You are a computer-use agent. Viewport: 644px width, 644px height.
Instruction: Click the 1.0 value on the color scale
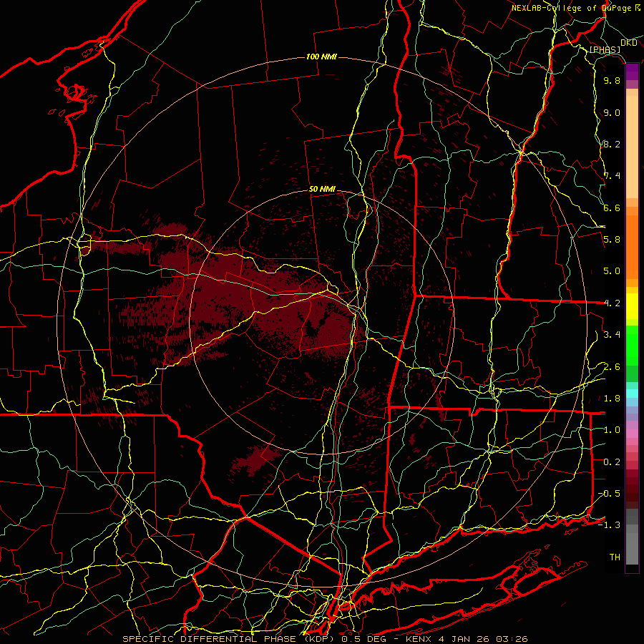(612, 430)
